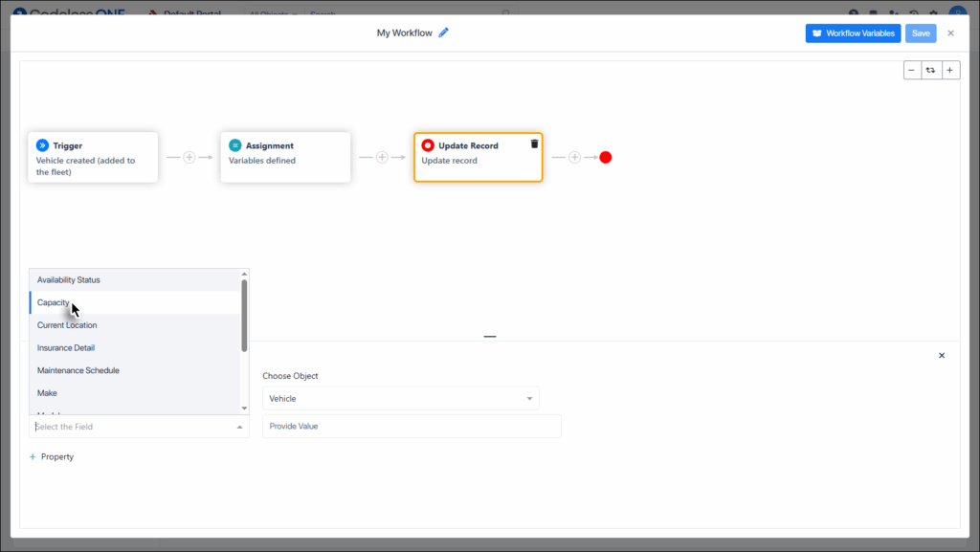
Task: Click the red workflow end node
Action: 605,156
